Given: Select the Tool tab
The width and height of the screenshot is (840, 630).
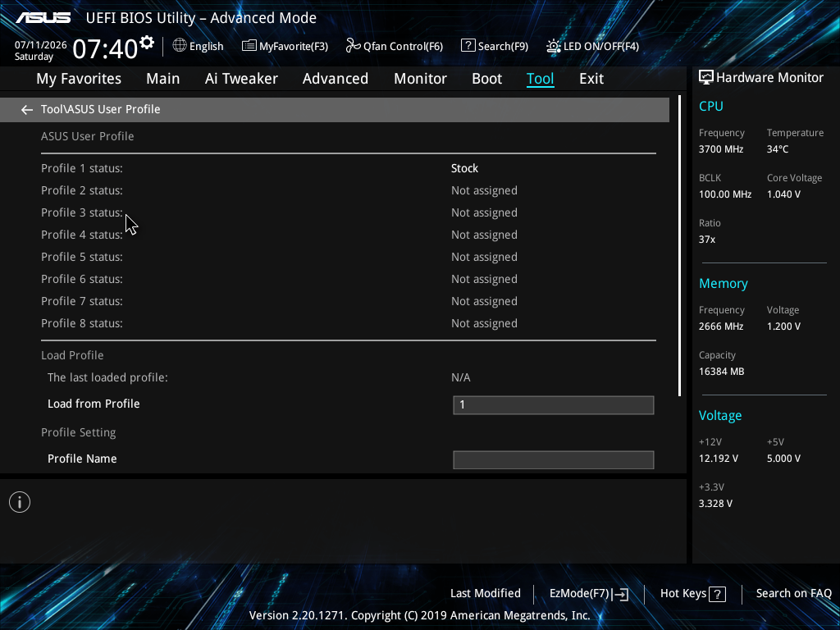Looking at the screenshot, I should (540, 79).
